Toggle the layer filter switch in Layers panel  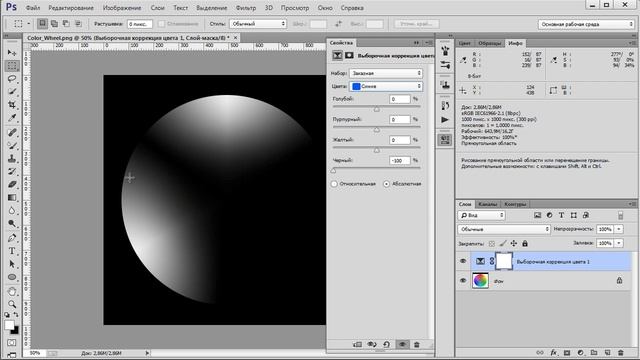tap(620, 216)
